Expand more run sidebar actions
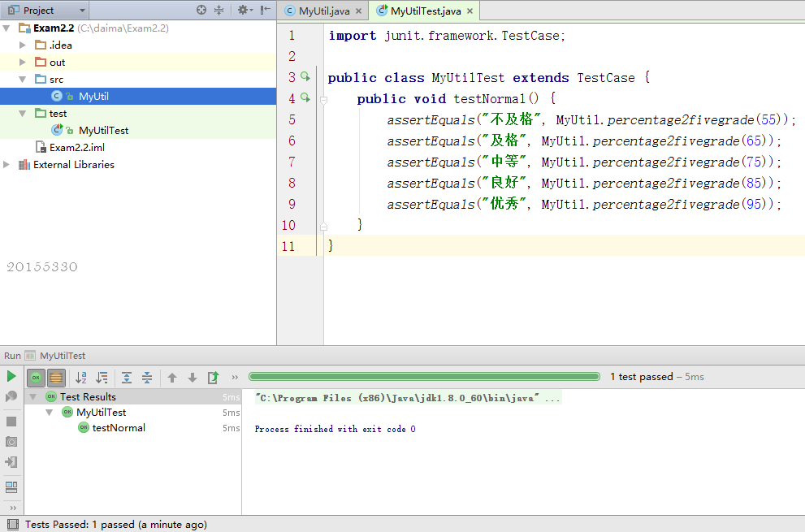Screen dimensions: 805x532 point(13,508)
